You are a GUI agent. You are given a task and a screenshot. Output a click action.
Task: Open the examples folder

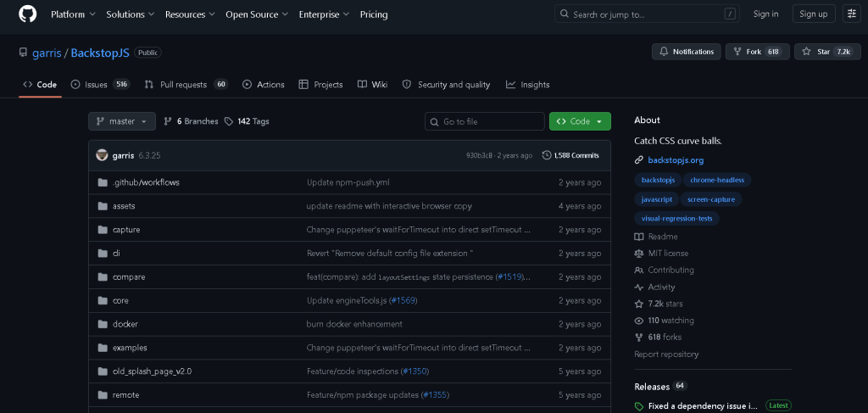click(130, 348)
